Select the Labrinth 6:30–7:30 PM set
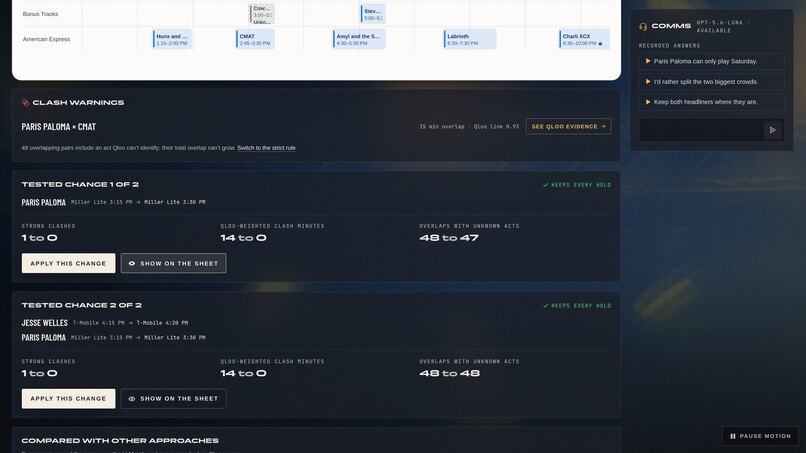This screenshot has height=453, width=806. pos(470,40)
